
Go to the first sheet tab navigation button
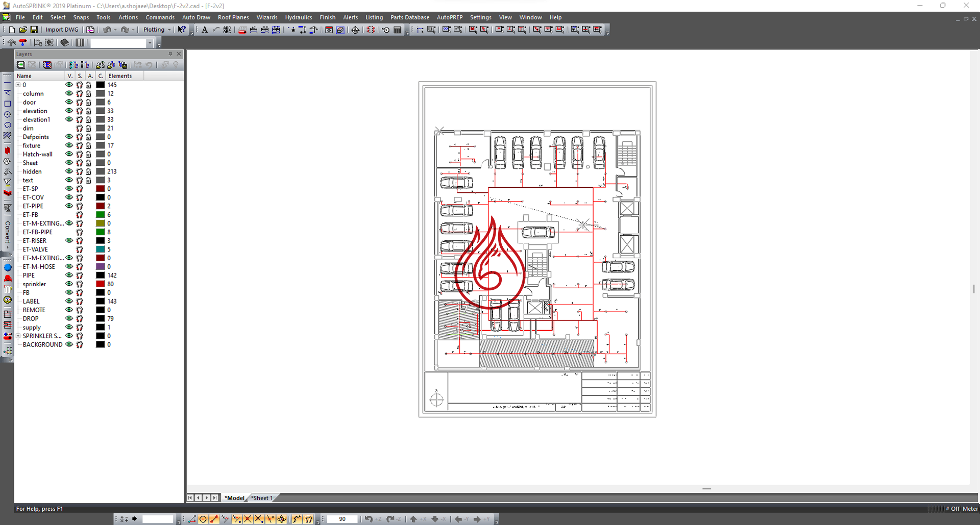190,498
